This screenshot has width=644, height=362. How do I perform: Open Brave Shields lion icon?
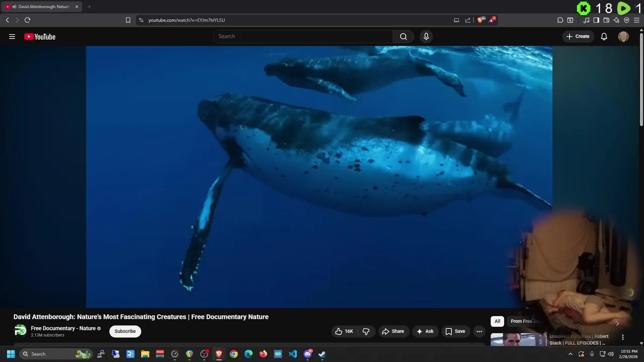[480, 20]
